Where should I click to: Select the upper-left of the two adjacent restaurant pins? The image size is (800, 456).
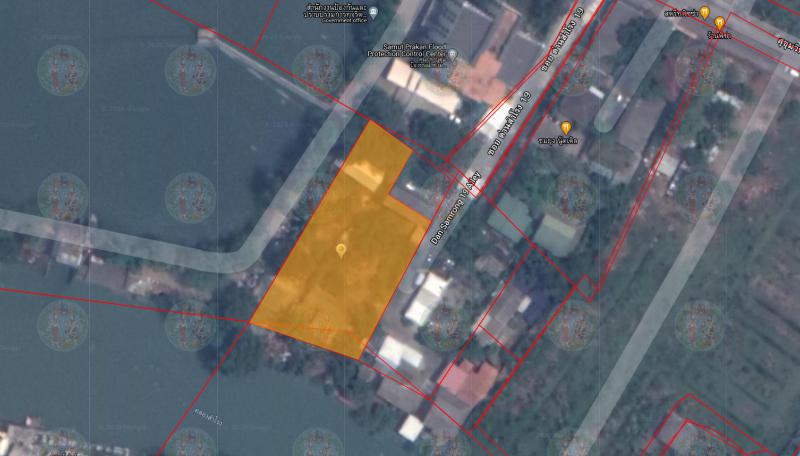click(705, 12)
